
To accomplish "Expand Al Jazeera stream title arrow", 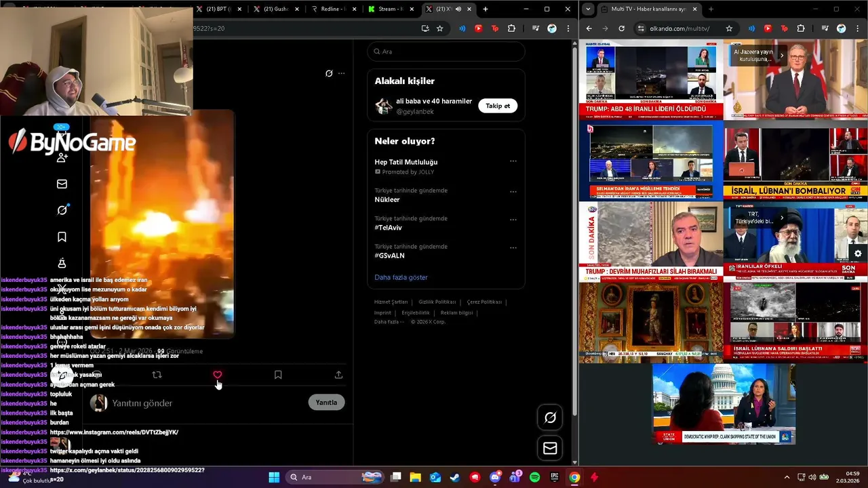I will [x=782, y=56].
